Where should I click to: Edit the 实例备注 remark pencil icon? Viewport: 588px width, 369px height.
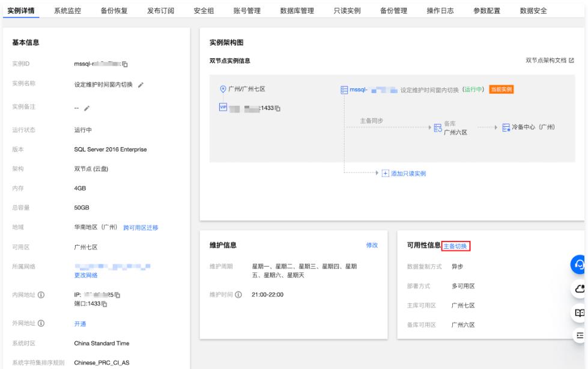tap(86, 108)
